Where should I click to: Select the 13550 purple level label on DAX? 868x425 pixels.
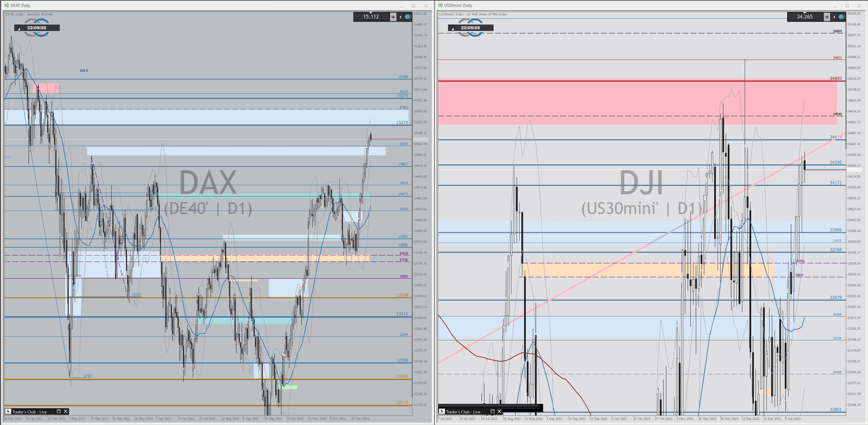click(x=403, y=276)
